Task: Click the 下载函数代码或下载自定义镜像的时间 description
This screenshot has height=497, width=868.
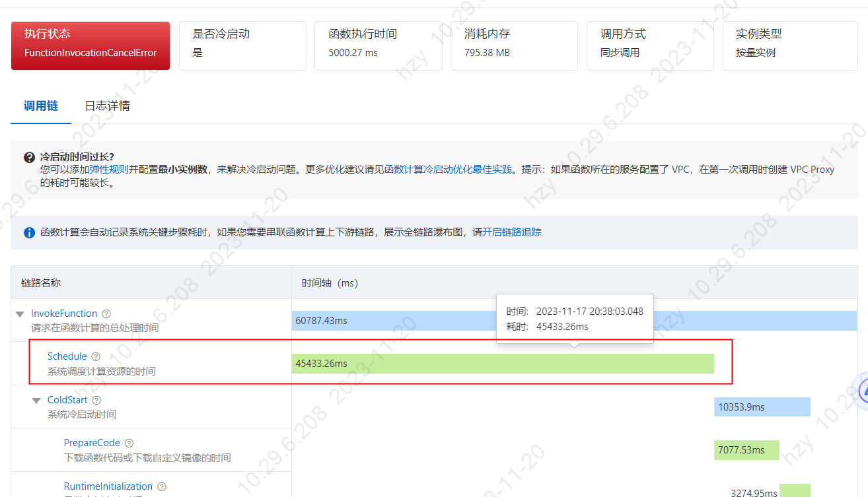Action: [x=147, y=457]
